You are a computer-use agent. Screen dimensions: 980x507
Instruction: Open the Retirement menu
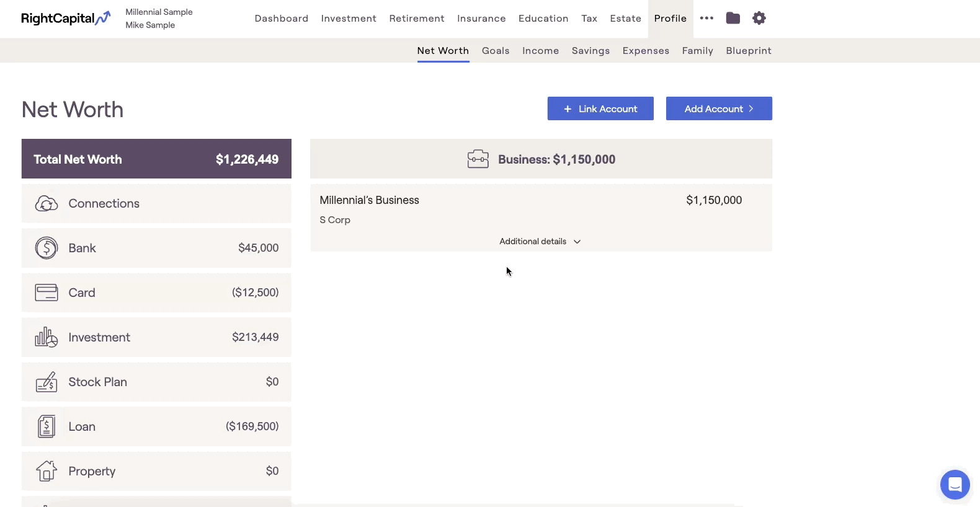tap(416, 19)
